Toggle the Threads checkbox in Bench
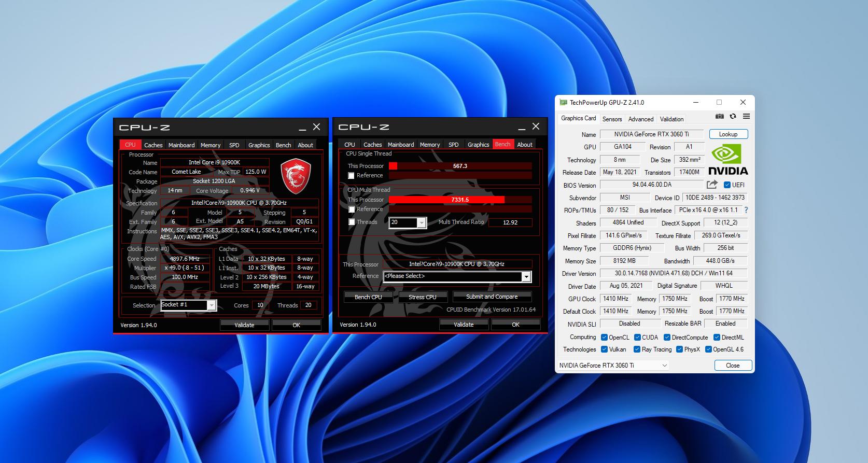 click(352, 222)
